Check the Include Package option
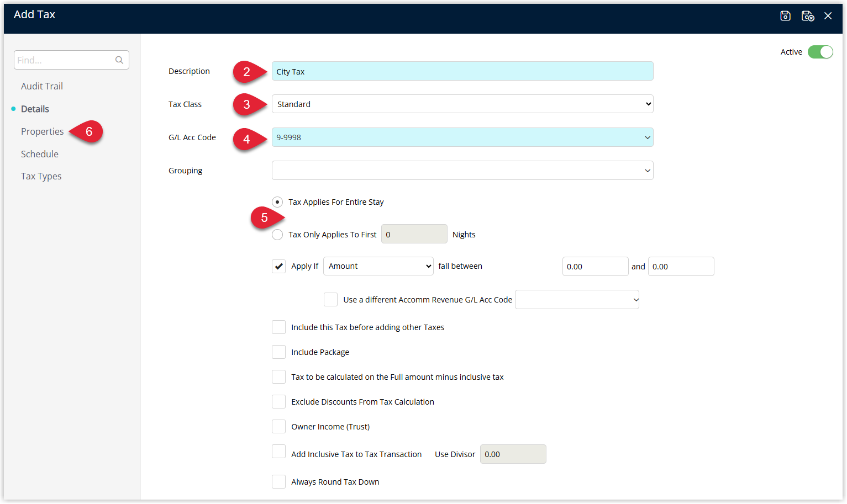This screenshot has height=504, width=847. (x=278, y=352)
